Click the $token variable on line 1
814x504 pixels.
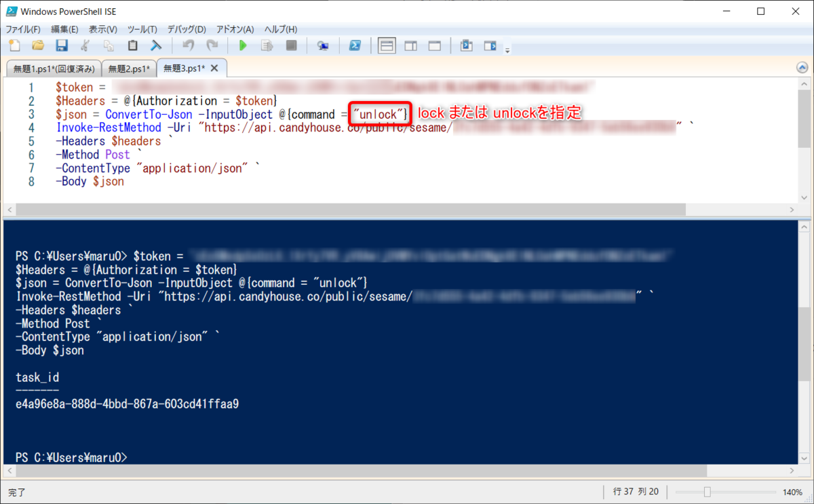76,88
